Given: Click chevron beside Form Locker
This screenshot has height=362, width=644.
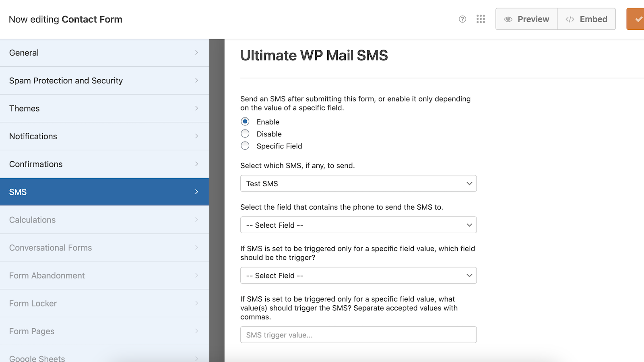Looking at the screenshot, I should point(196,303).
